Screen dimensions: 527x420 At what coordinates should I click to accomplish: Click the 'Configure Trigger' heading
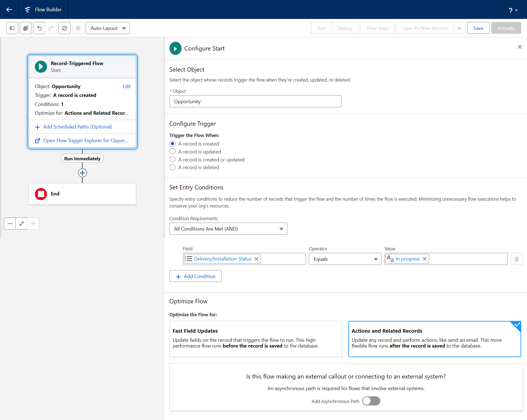point(193,124)
